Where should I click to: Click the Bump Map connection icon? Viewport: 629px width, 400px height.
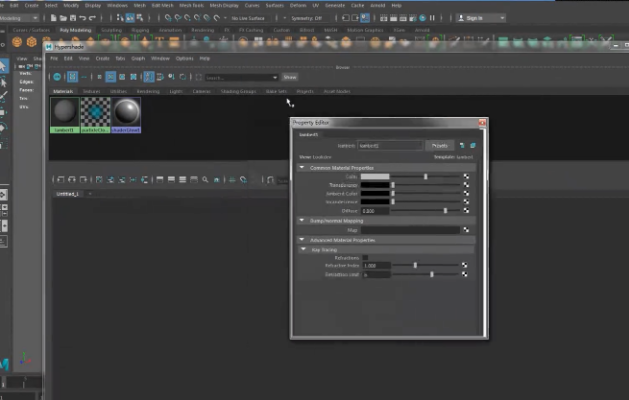tap(466, 230)
